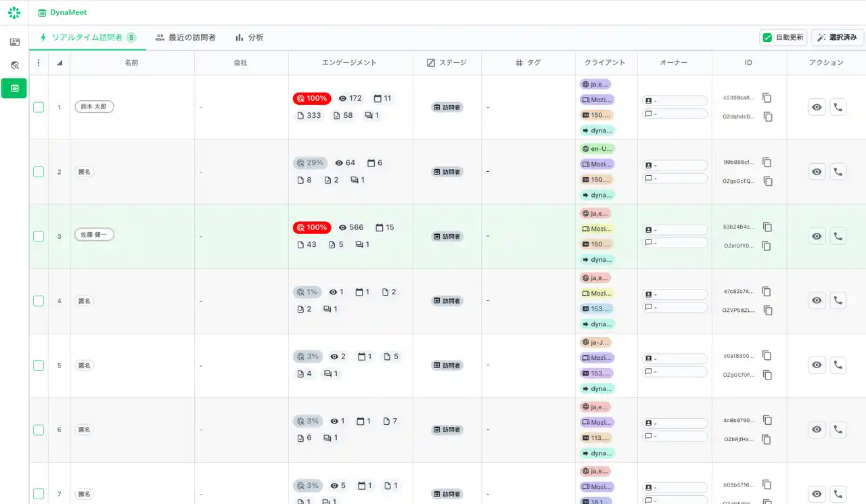The image size is (866, 504).
Task: Copy the ID 99b808cf in row 2
Action: click(767, 162)
